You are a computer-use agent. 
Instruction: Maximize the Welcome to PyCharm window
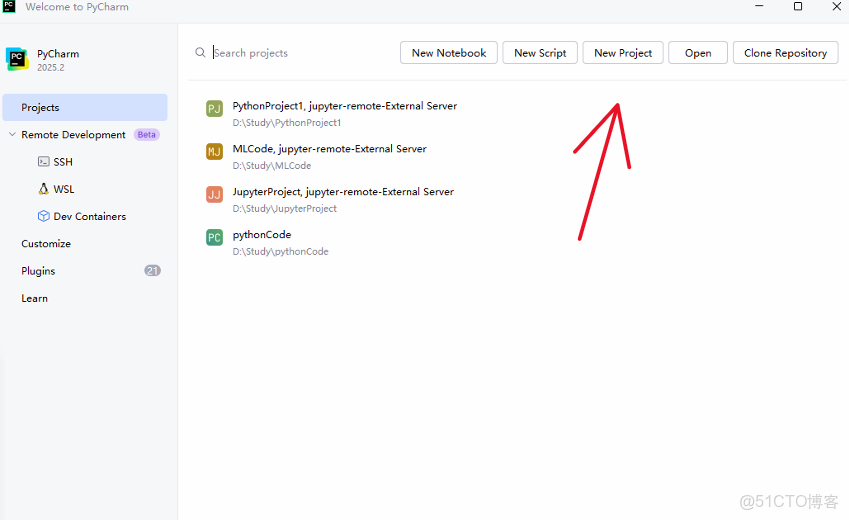point(798,6)
